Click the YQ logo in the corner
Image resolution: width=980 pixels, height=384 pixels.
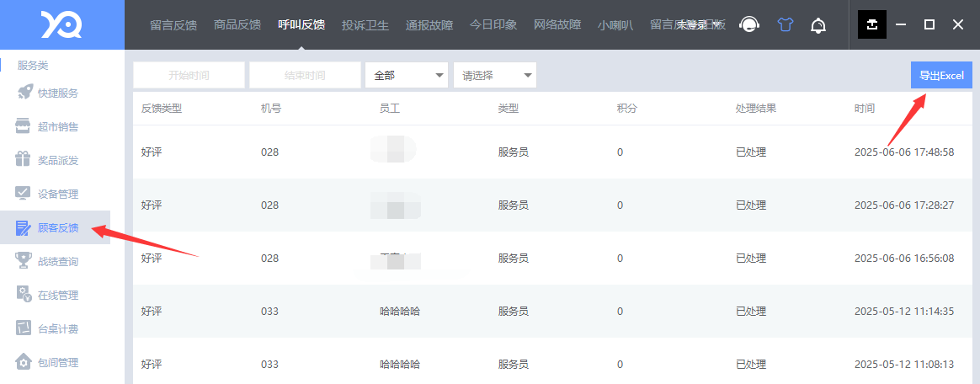point(61,24)
